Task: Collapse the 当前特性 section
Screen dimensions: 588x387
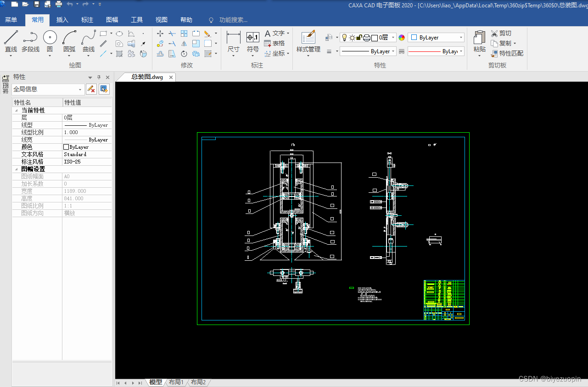Action: pyautogui.click(x=17, y=111)
